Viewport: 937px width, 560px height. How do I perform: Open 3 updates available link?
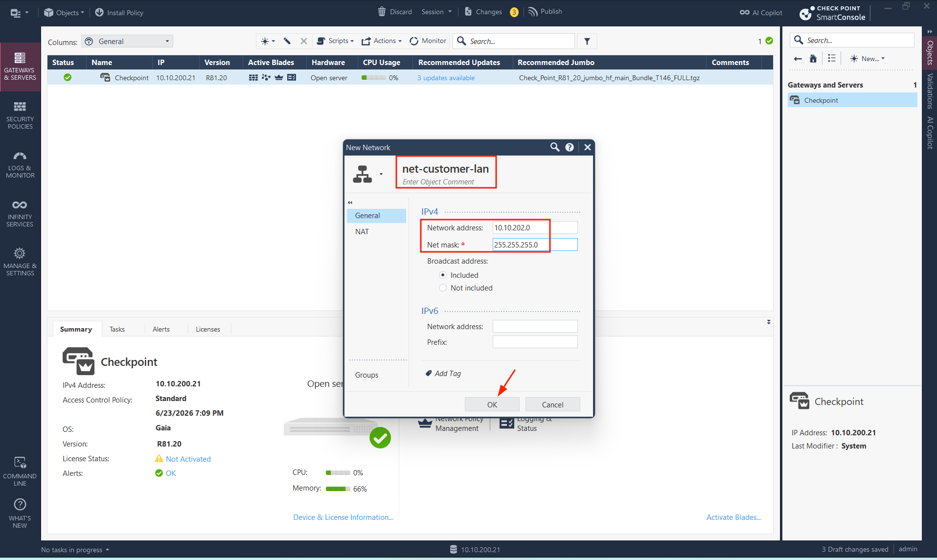click(x=446, y=78)
